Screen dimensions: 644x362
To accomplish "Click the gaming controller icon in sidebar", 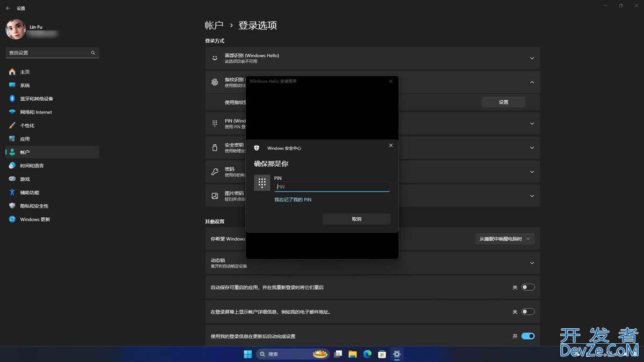I will pos(12,179).
